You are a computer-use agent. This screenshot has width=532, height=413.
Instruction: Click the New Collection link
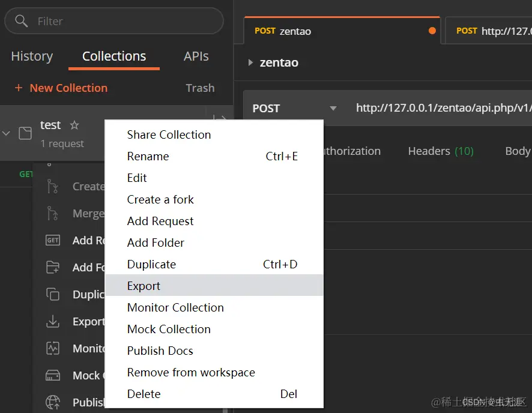coord(68,88)
